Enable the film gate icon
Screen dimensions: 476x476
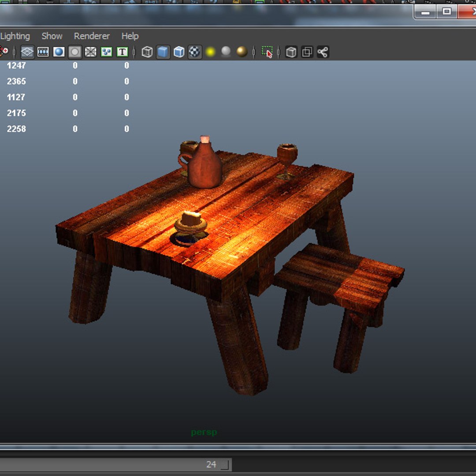43,52
